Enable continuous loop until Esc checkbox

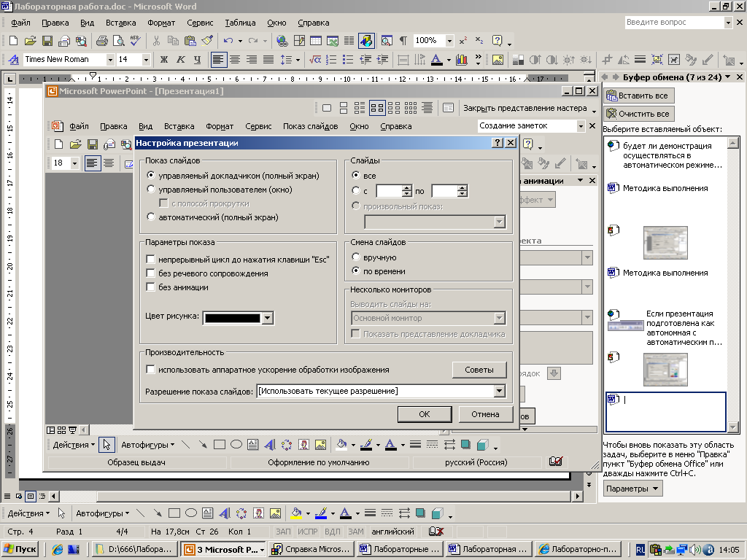tap(150, 260)
